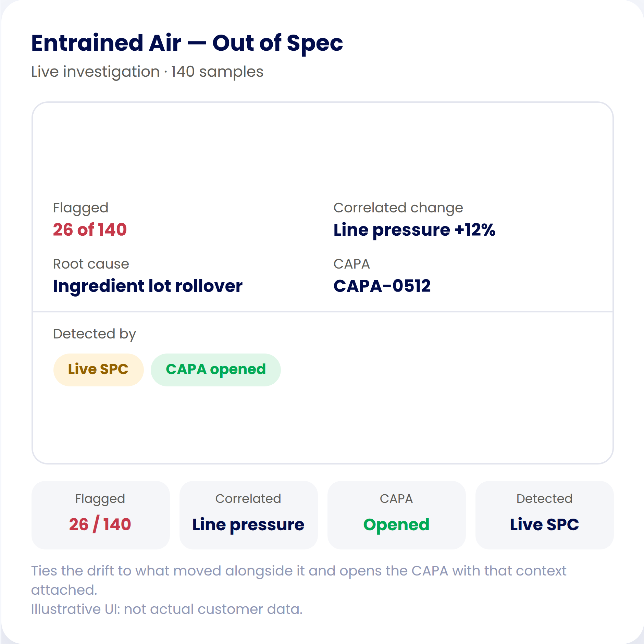Click the flagged count 26 of 140
The height and width of the screenshot is (644, 644).
[x=90, y=230]
